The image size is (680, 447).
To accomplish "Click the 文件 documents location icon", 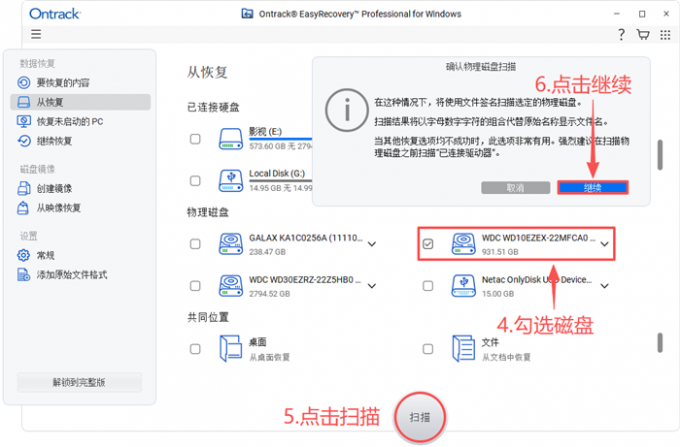I will click(x=464, y=349).
